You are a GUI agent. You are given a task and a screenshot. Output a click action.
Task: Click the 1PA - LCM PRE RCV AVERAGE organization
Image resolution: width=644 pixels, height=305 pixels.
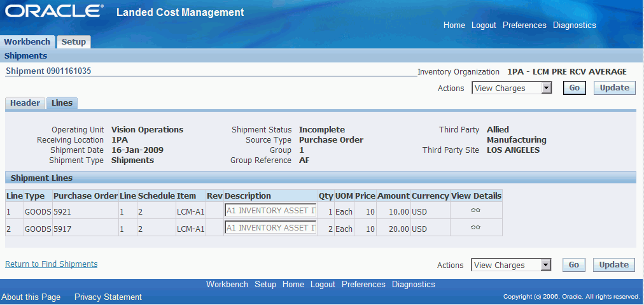(x=567, y=72)
